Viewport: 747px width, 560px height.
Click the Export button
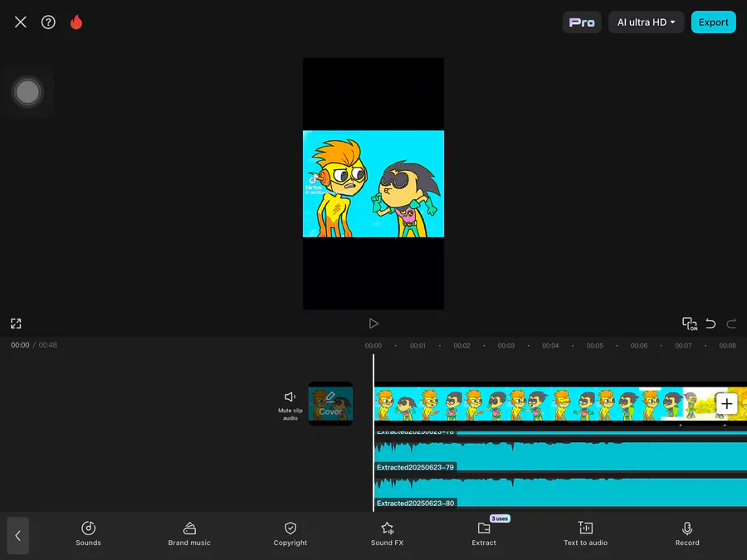[x=713, y=22]
